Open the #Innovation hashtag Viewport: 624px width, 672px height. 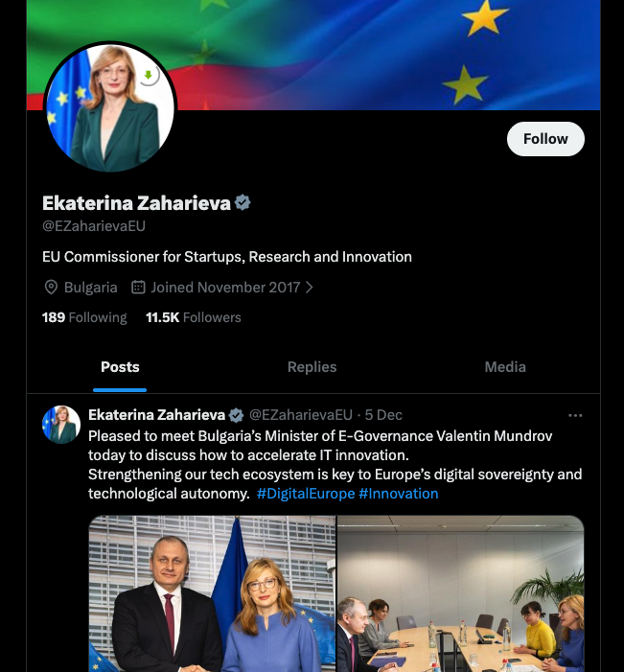coord(399,494)
